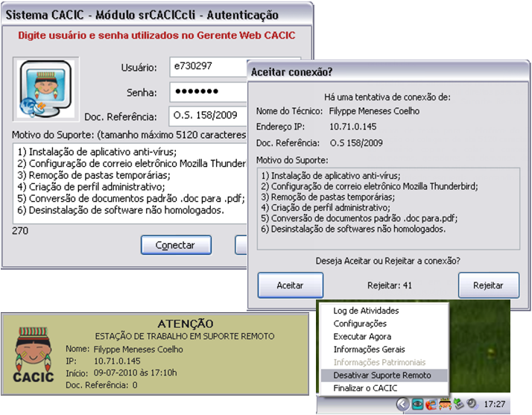Click "Deseja Aceitar ou Rejeitar a conexão?" text
The width and height of the screenshot is (532, 415).
[387, 261]
